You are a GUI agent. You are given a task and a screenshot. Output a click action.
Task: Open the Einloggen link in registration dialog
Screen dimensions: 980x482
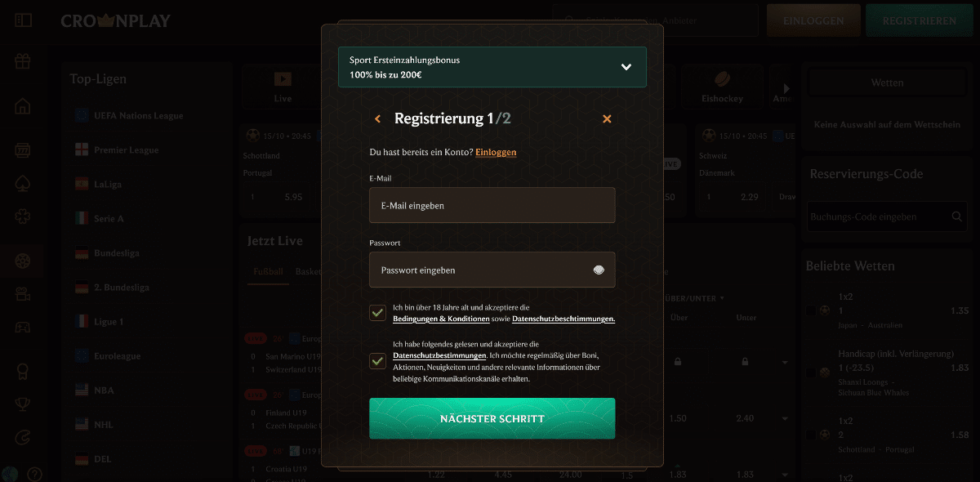click(496, 151)
